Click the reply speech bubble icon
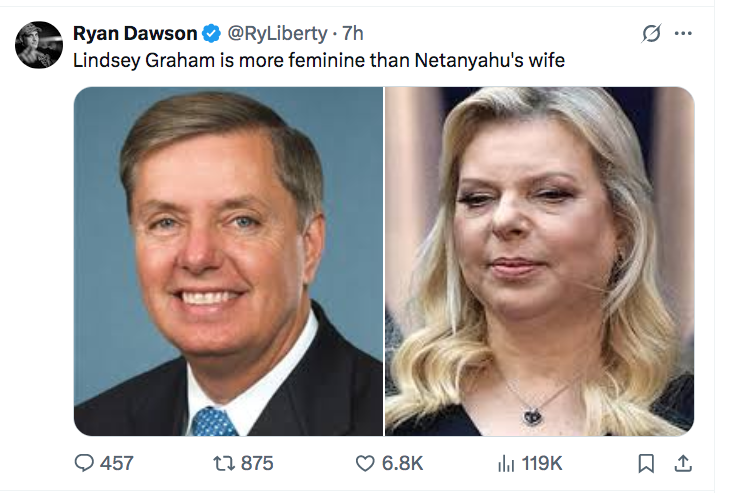The width and height of the screenshot is (729, 493). coord(85,463)
